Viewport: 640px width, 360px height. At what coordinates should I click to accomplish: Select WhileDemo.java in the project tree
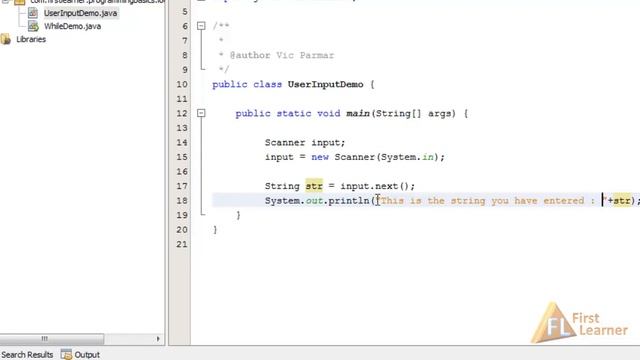[73, 26]
